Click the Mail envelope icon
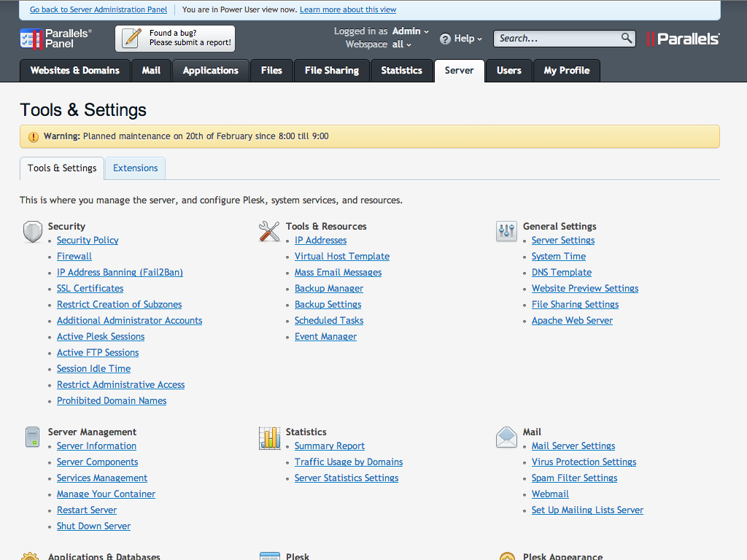This screenshot has height=560, width=747. pyautogui.click(x=506, y=437)
